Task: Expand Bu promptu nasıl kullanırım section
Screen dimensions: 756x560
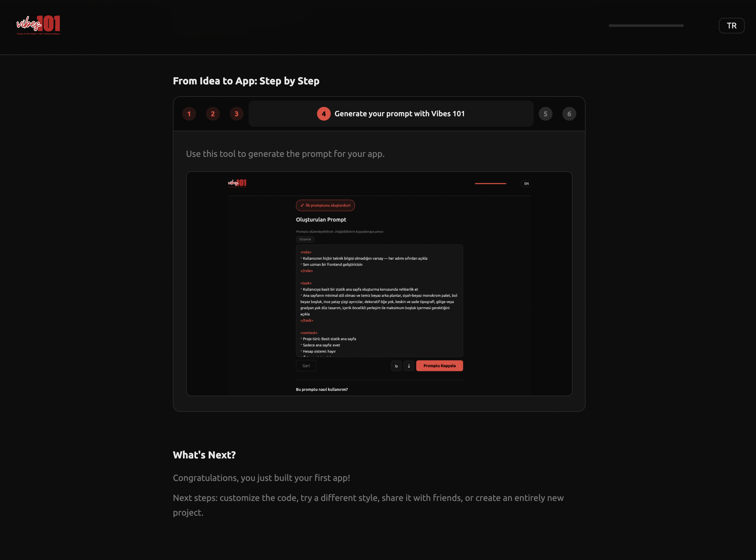Action: click(x=321, y=389)
